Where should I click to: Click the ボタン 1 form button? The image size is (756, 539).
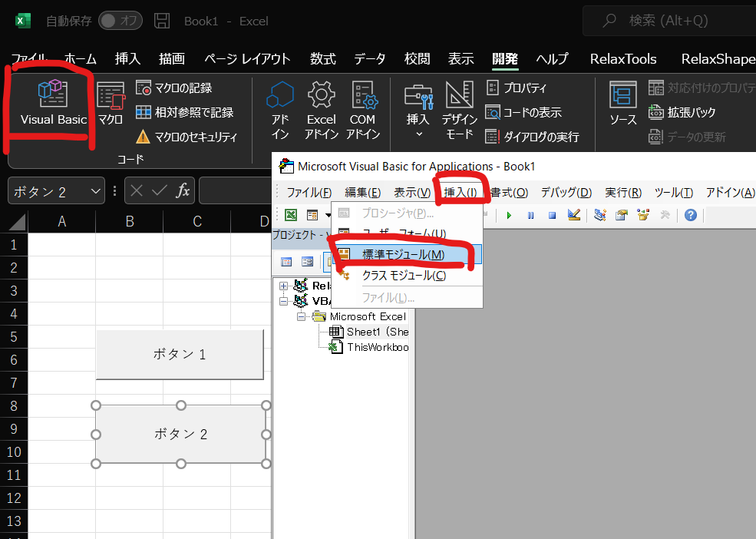(180, 354)
